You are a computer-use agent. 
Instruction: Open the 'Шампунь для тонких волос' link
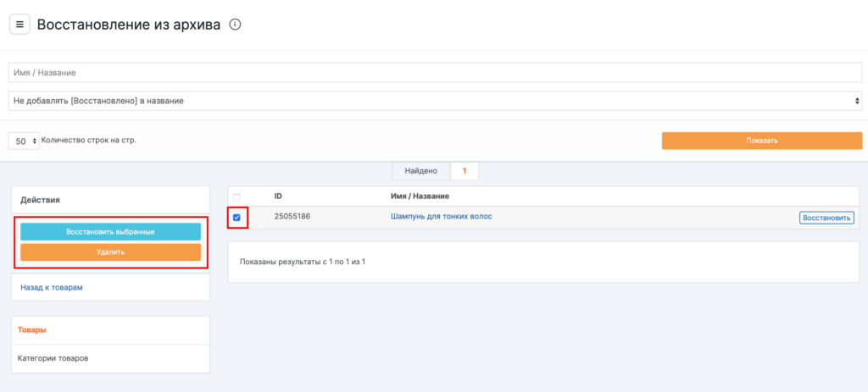[x=441, y=217]
